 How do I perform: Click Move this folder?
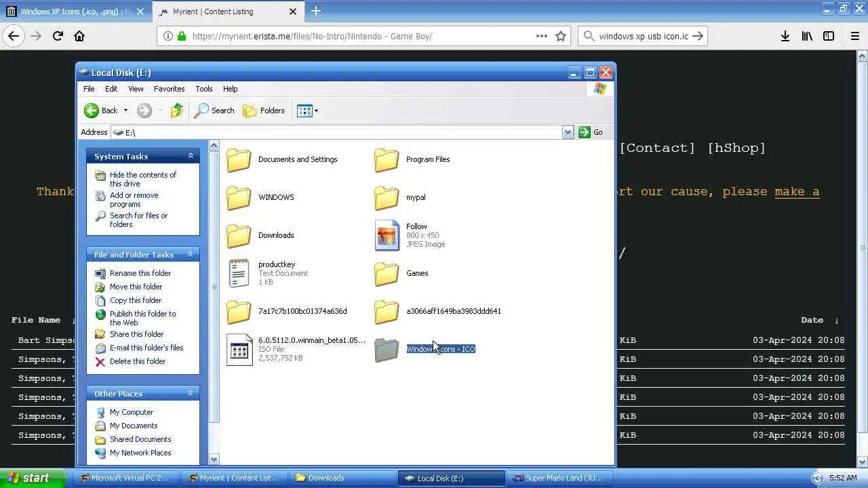136,287
